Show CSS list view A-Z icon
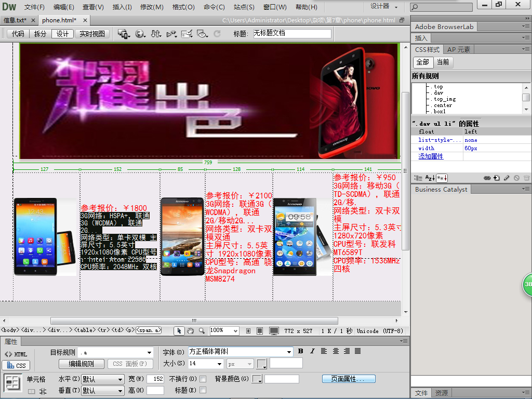 (430, 178)
